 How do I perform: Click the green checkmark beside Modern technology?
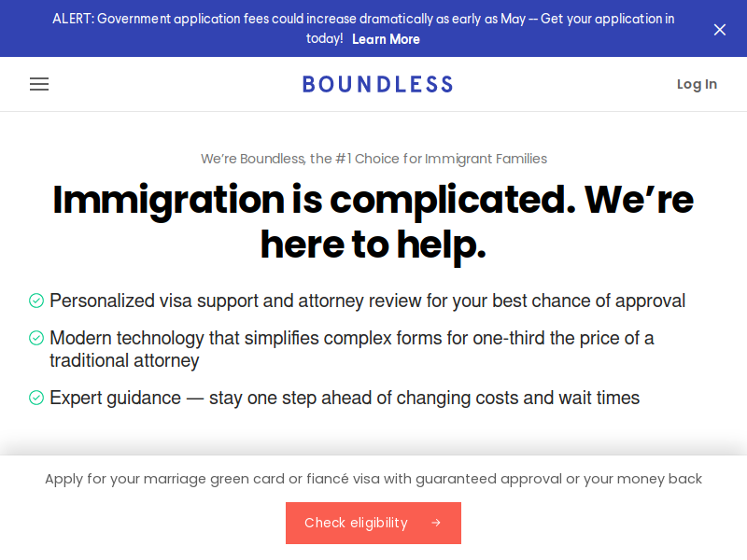coord(36,338)
